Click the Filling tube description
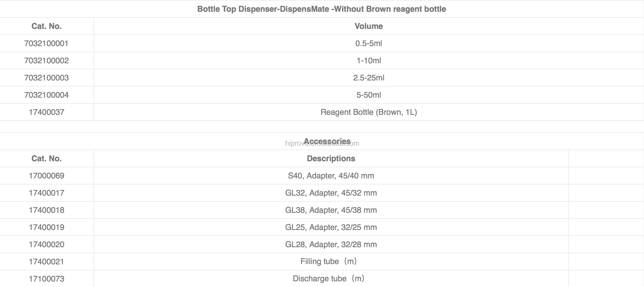 click(x=328, y=262)
